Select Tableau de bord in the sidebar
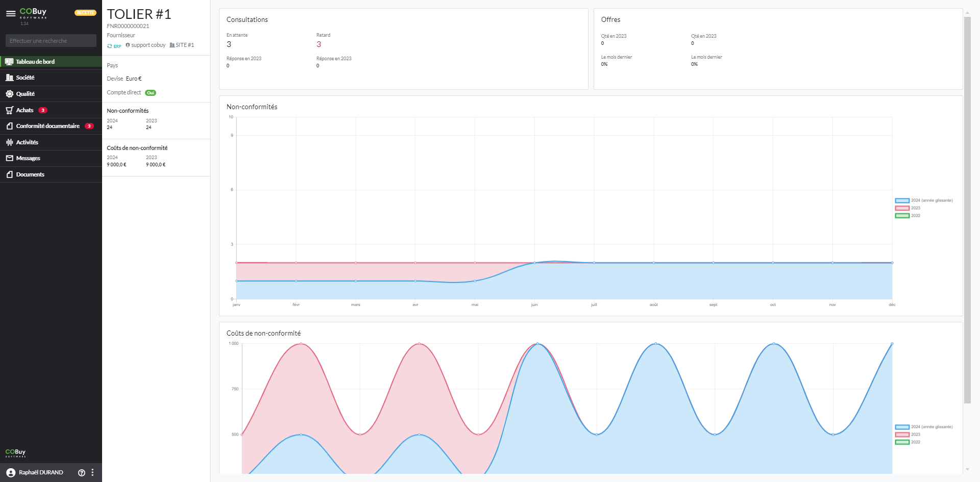 click(x=35, y=62)
